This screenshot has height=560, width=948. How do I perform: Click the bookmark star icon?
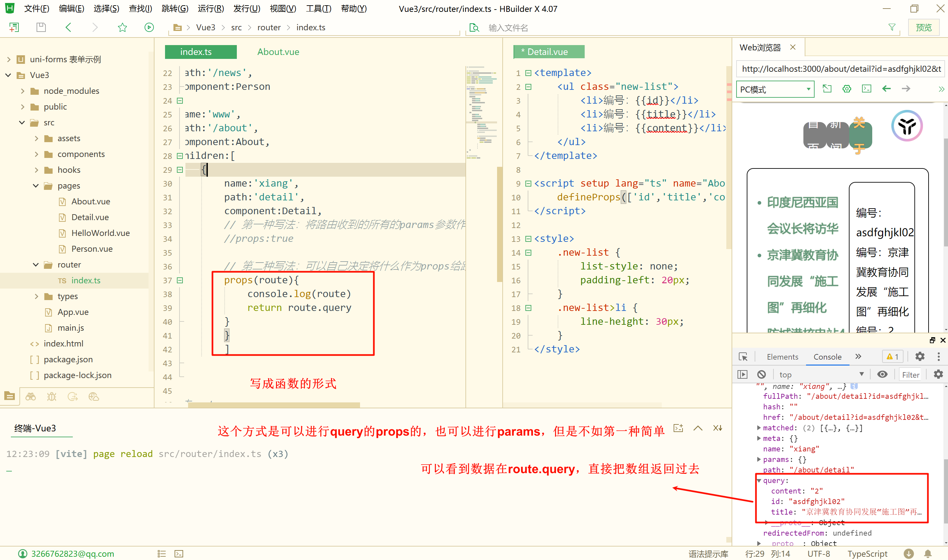tap(123, 27)
